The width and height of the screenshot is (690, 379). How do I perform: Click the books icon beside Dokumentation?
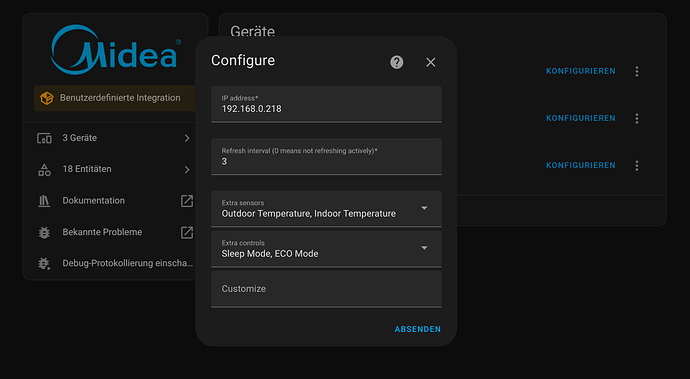tap(44, 201)
